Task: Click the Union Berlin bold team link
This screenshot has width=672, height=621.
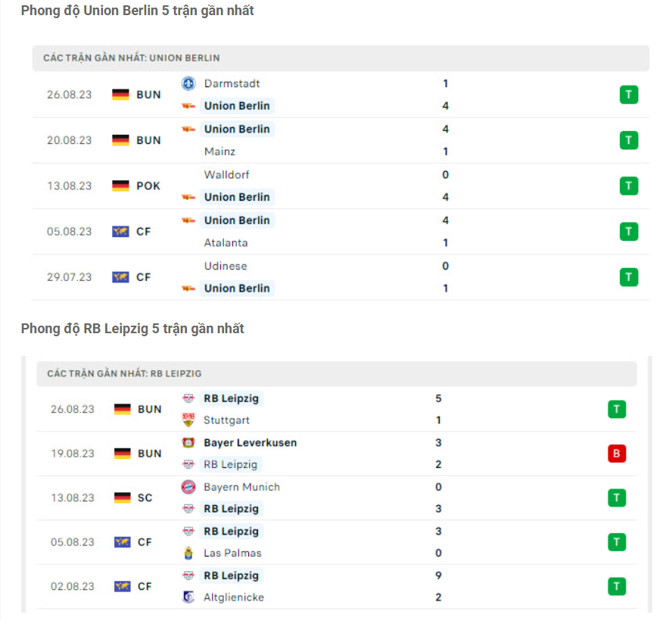Action: click(x=237, y=106)
